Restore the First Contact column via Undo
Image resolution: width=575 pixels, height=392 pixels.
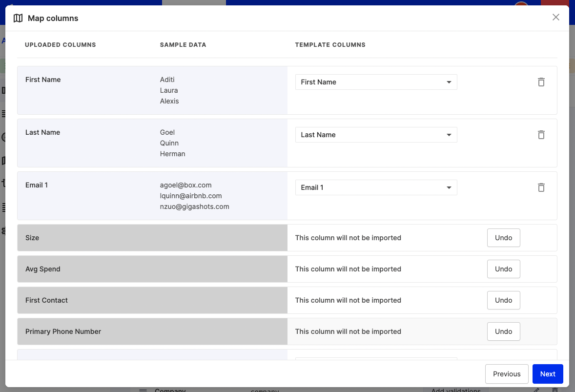coord(503,300)
